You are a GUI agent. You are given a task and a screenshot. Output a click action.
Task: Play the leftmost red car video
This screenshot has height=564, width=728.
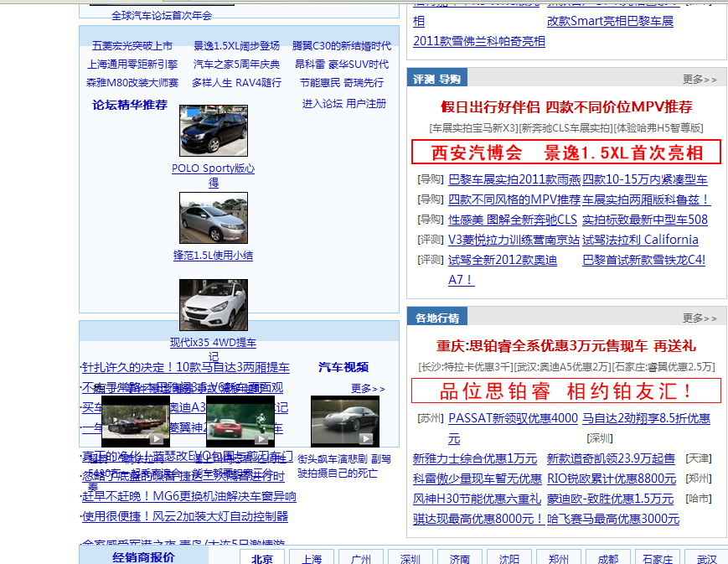pos(136,421)
